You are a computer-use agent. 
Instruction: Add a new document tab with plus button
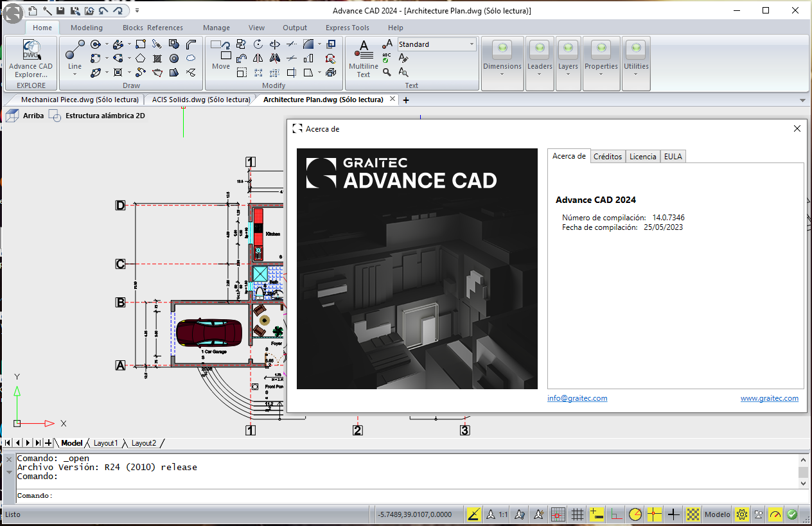tap(406, 100)
